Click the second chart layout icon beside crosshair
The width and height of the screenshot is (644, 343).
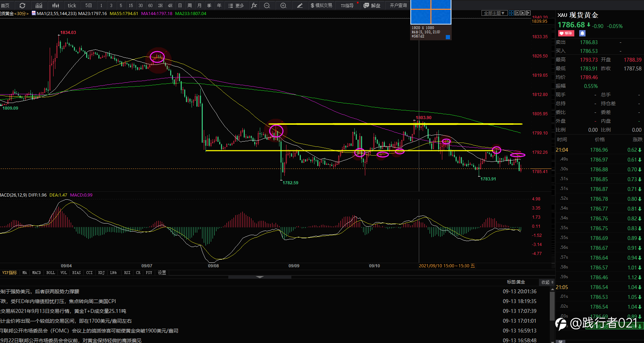click(517, 13)
